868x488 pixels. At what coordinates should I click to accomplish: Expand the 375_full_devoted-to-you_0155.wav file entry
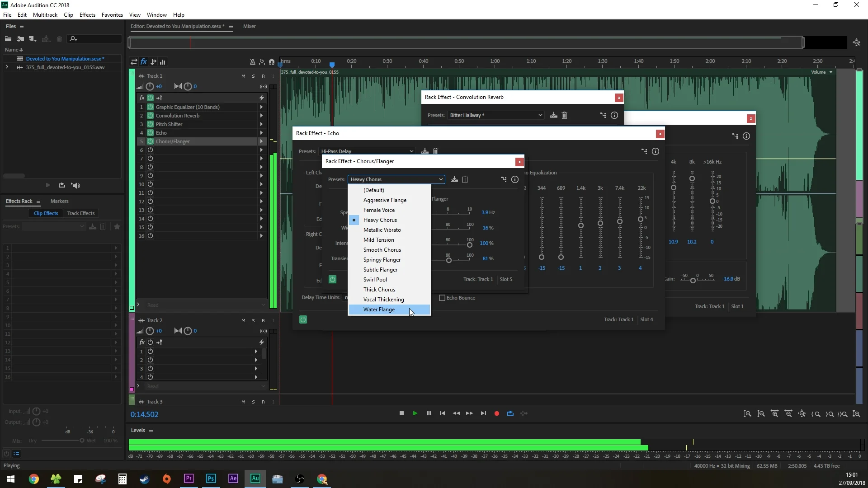7,67
